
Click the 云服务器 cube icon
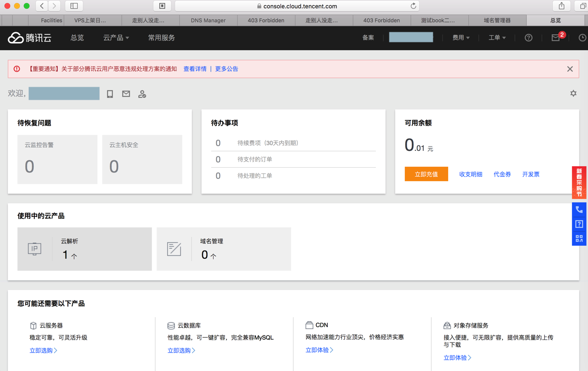[33, 326]
